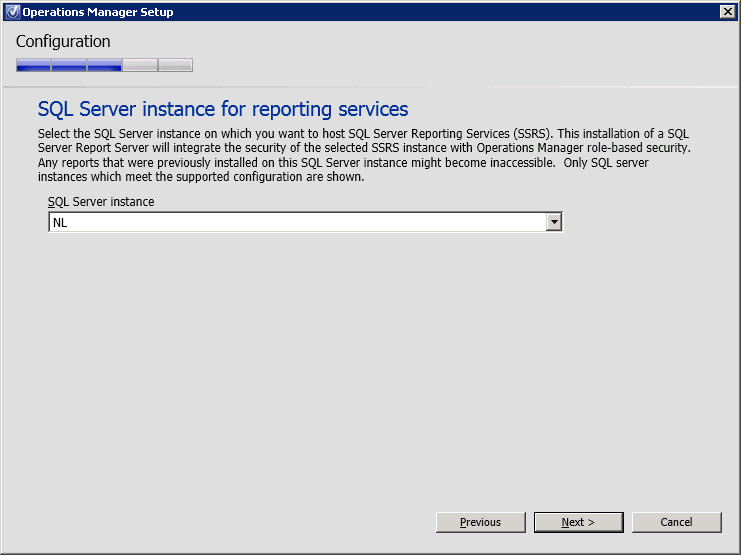Click the blue SQL Server reporting services heading
Screen dimensions: 741x555
point(223,109)
